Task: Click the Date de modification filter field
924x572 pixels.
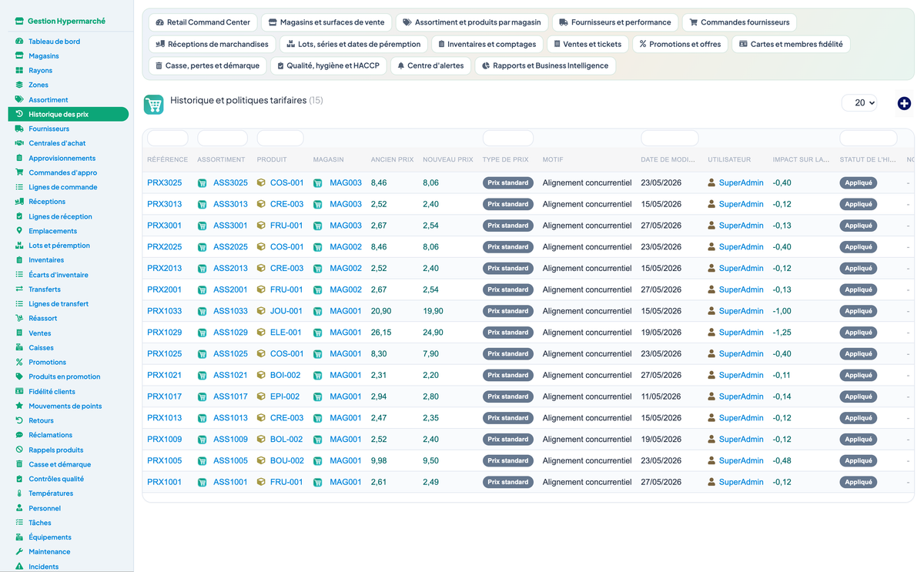Action: tap(670, 139)
